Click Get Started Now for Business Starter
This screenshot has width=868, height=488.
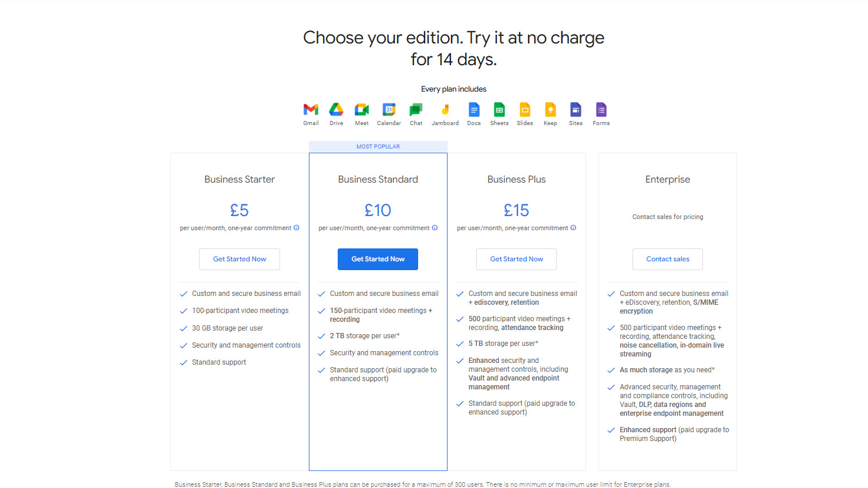click(239, 259)
